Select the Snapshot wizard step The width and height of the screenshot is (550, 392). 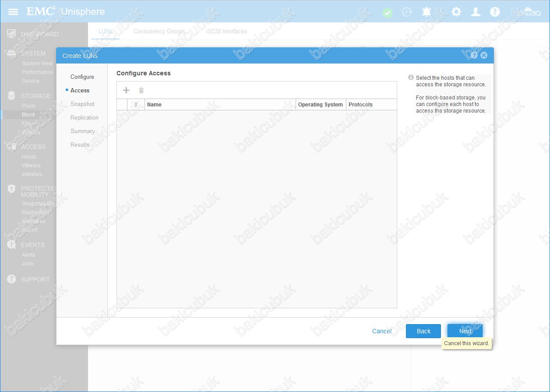(82, 104)
